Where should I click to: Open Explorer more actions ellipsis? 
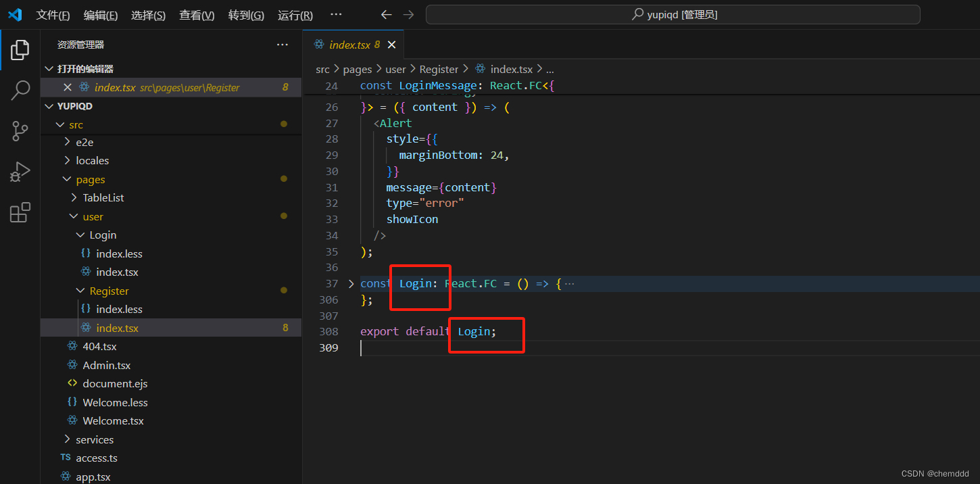(283, 45)
